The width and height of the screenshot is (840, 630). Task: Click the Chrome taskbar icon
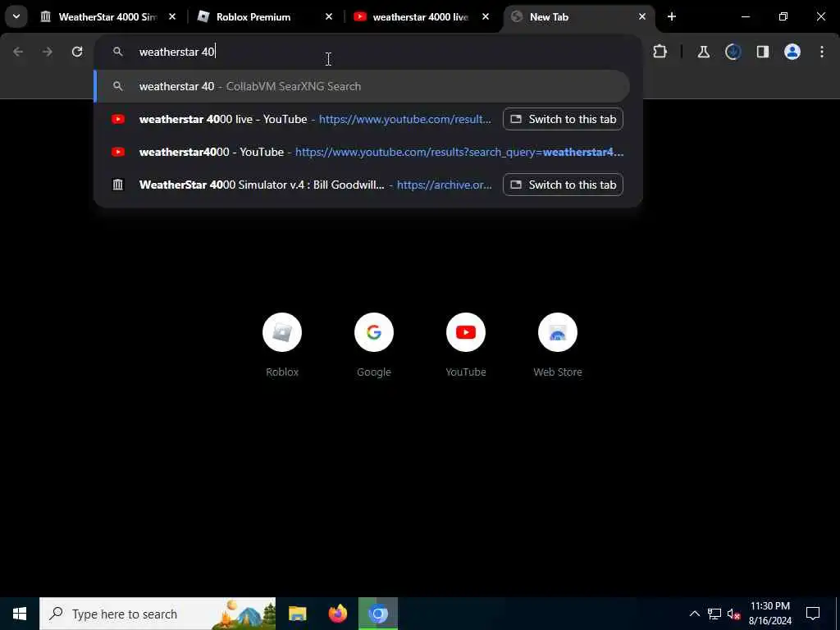point(378,614)
